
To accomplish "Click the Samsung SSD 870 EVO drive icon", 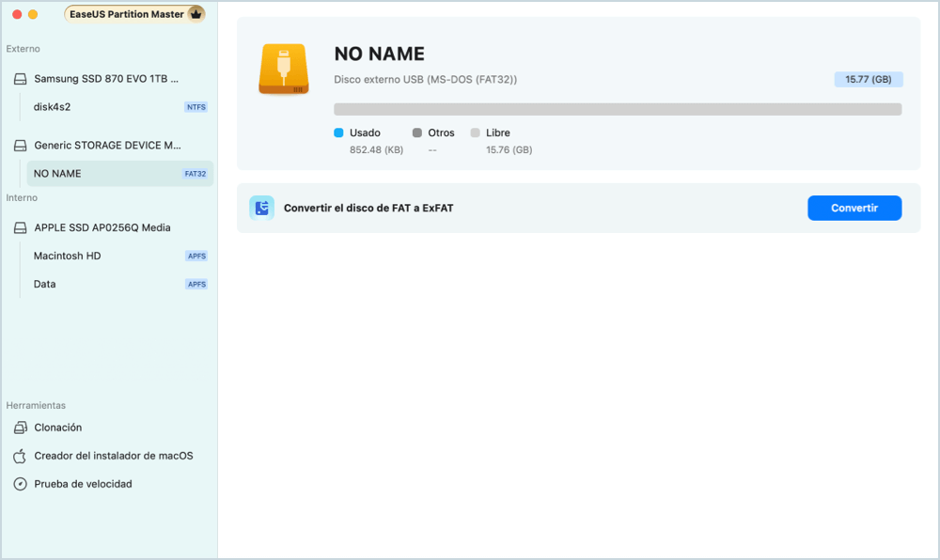I will coord(21,79).
